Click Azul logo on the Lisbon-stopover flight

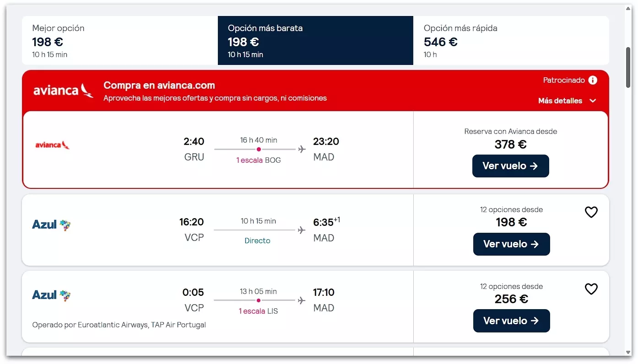[51, 295]
